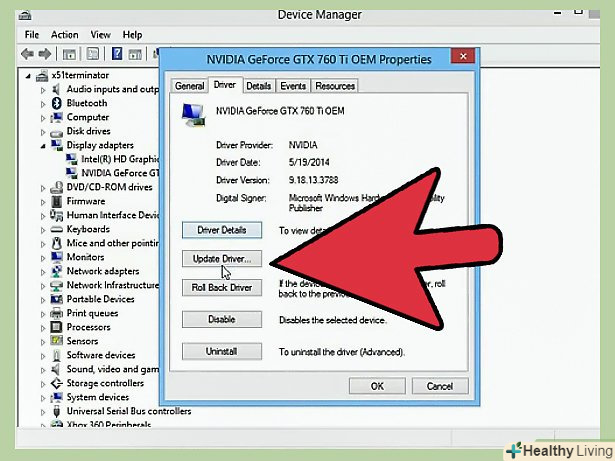Expand the Computer node arrow
615x461 pixels.
click(43, 118)
